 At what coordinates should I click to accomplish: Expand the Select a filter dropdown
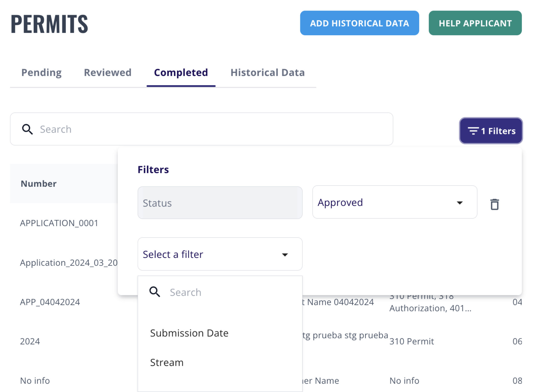tap(211, 254)
